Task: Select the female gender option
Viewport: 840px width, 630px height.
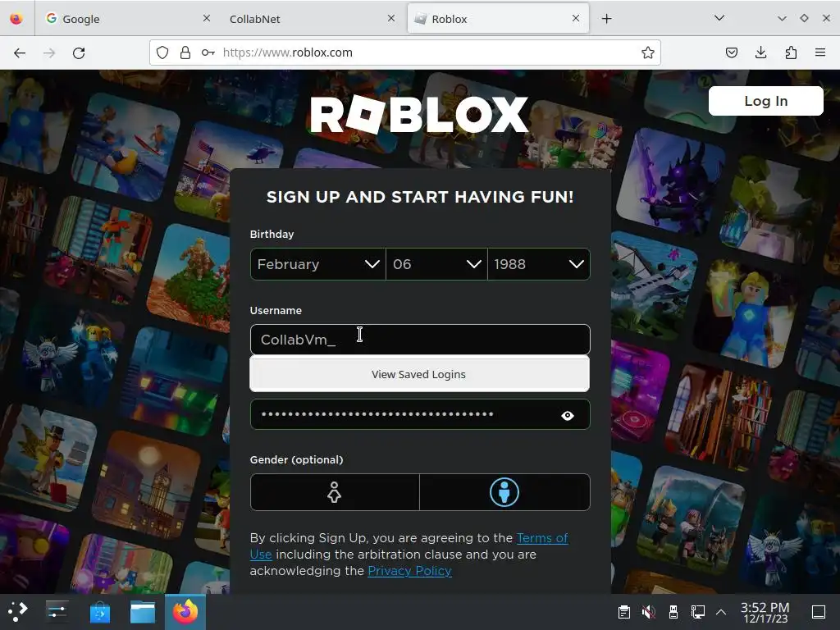Action: pos(335,492)
